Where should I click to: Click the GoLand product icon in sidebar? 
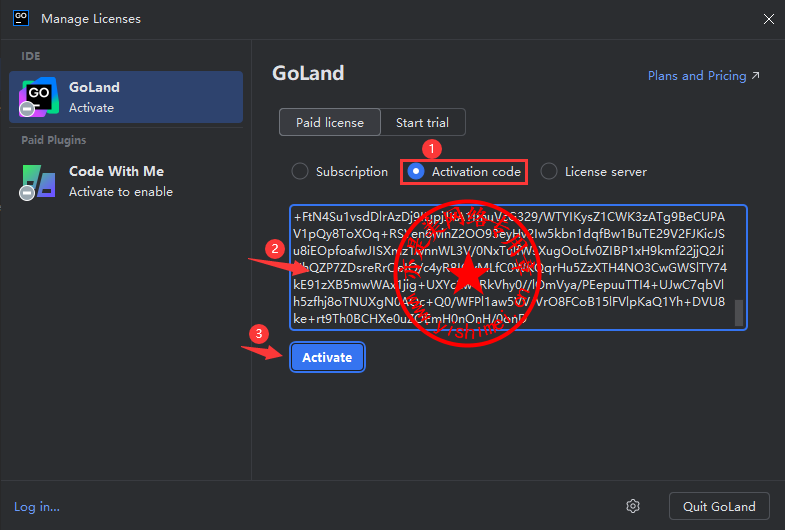tap(38, 97)
